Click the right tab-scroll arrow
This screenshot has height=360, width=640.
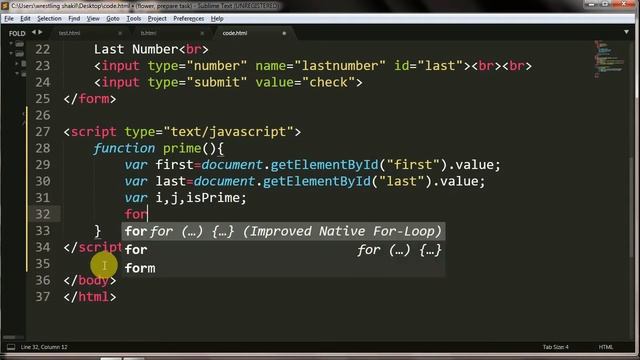pyautogui.click(x=40, y=32)
